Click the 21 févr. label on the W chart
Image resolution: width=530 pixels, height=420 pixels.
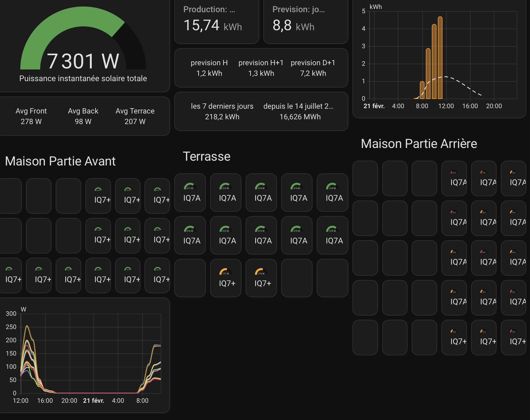point(93,401)
